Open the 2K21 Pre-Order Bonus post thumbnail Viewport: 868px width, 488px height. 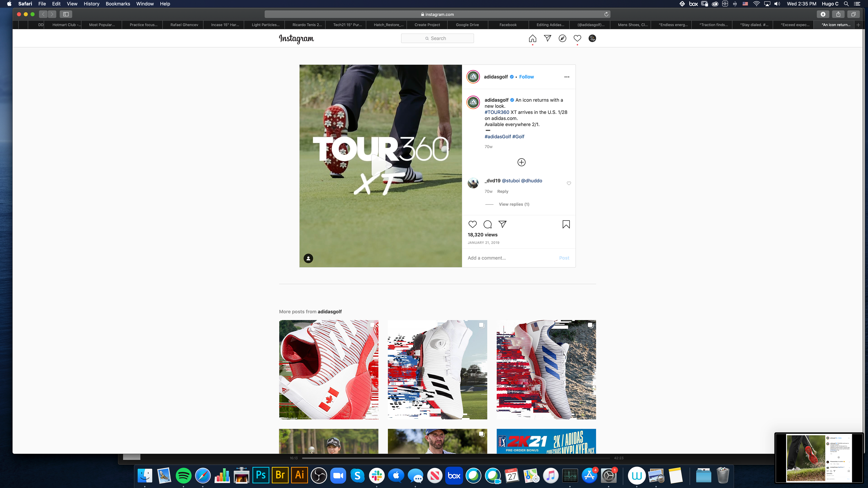[546, 441]
